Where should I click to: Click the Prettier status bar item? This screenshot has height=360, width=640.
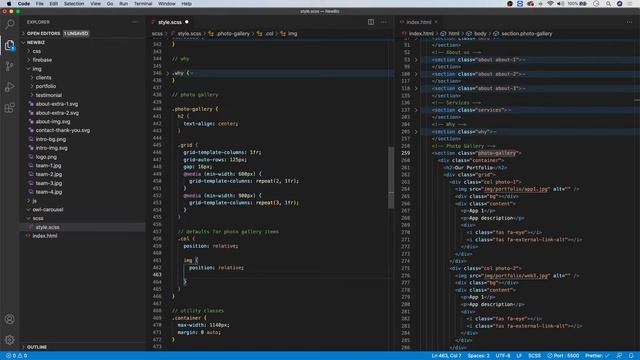tap(597, 356)
